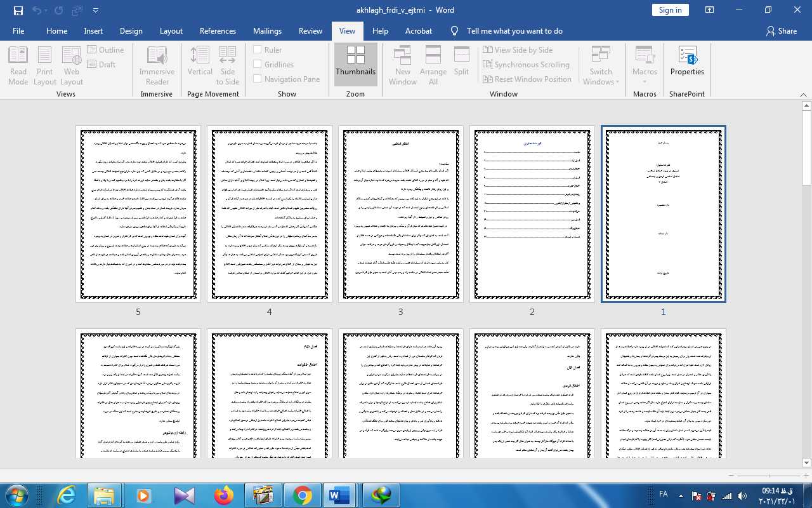Open the References ribbon tab

click(x=218, y=30)
